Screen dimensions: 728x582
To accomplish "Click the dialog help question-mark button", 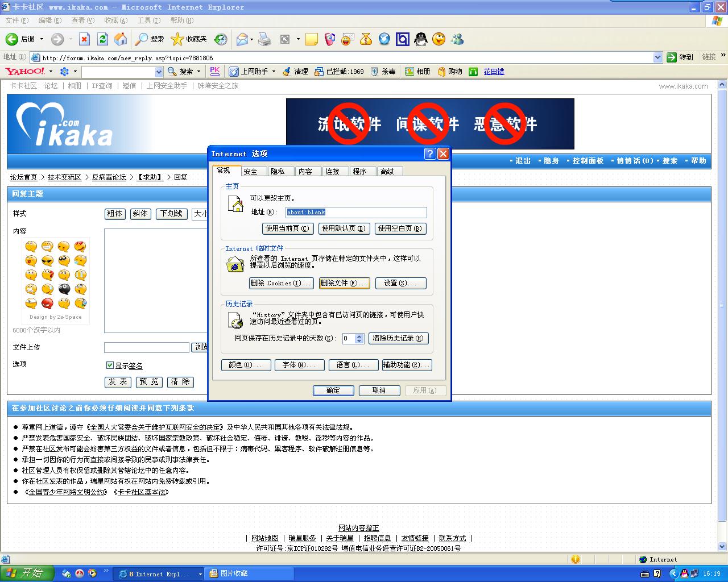I will pos(431,153).
